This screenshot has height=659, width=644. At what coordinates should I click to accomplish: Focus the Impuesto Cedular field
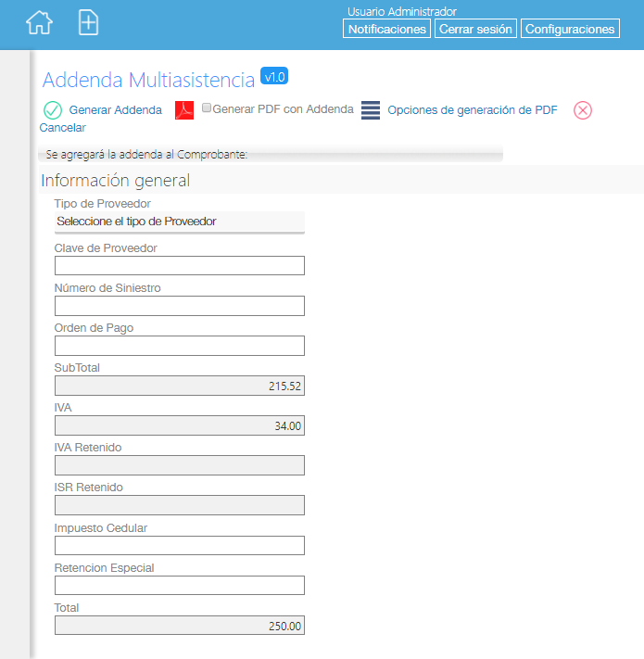click(180, 546)
